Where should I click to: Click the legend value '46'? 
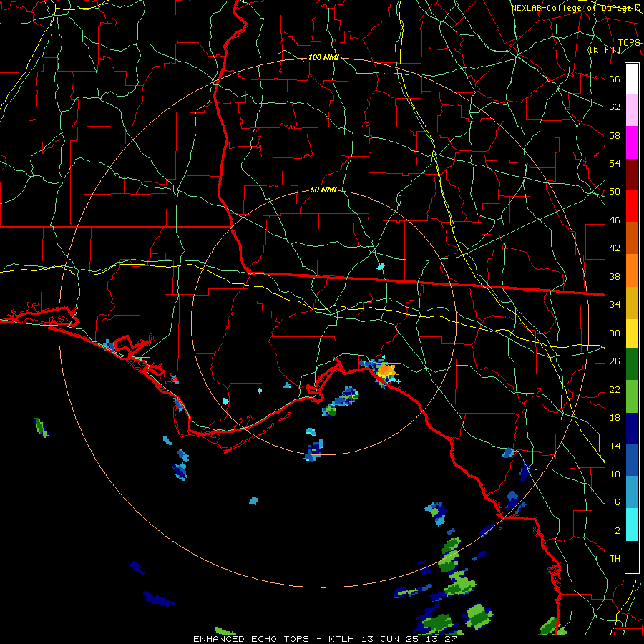pyautogui.click(x=615, y=220)
